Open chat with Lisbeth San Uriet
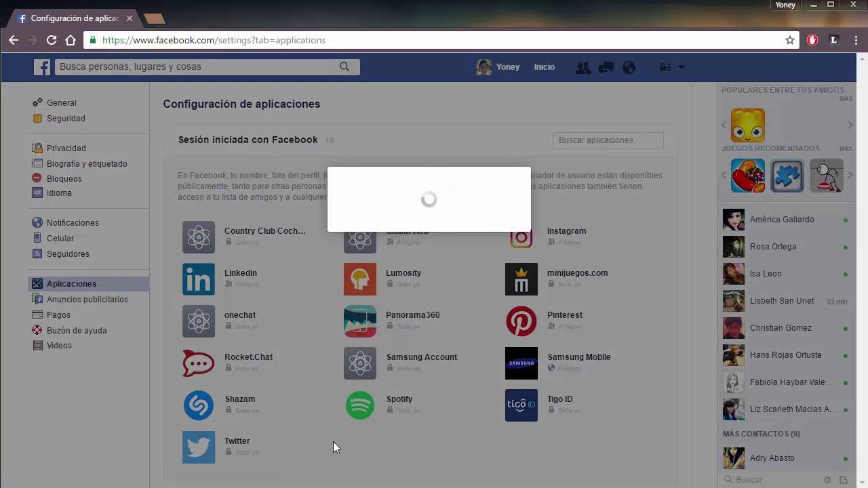The image size is (868, 488). click(786, 301)
